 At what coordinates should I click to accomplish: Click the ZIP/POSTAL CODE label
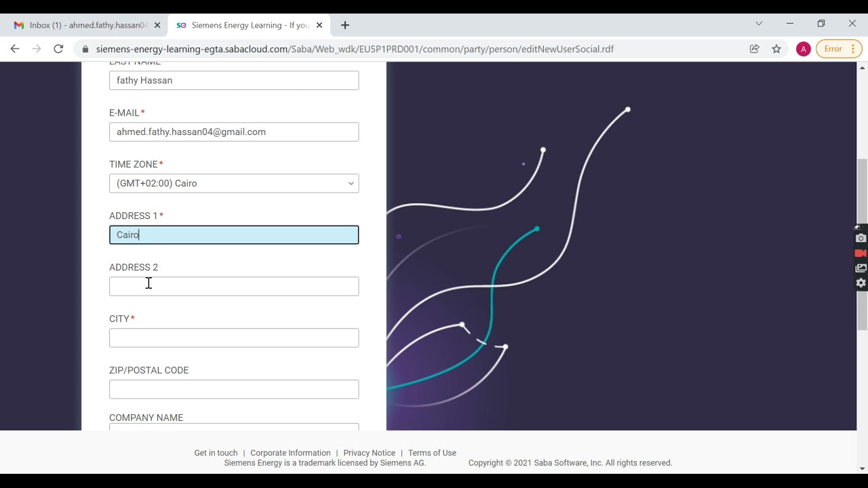pyautogui.click(x=149, y=370)
